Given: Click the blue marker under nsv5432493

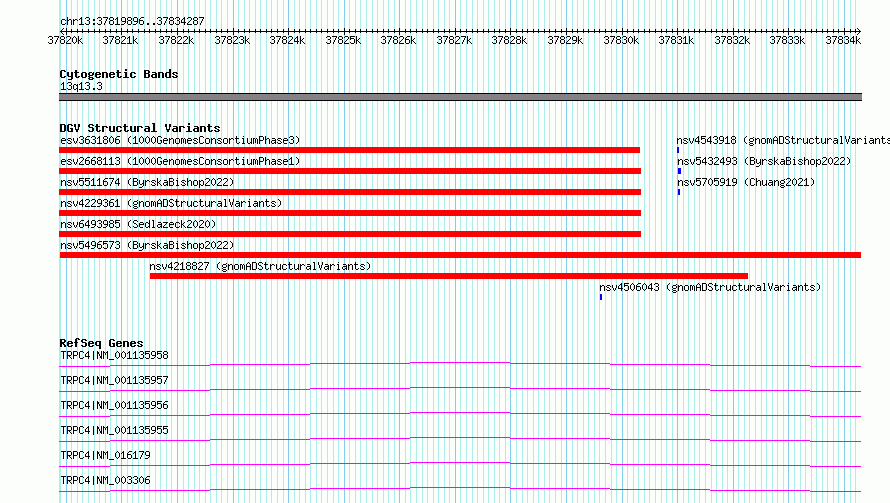Looking at the screenshot, I should 679,171.
